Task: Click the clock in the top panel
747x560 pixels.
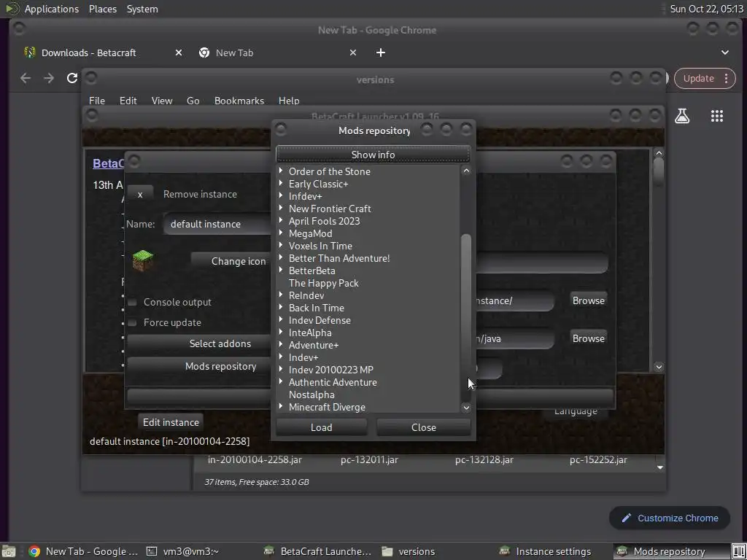Action: tap(706, 9)
